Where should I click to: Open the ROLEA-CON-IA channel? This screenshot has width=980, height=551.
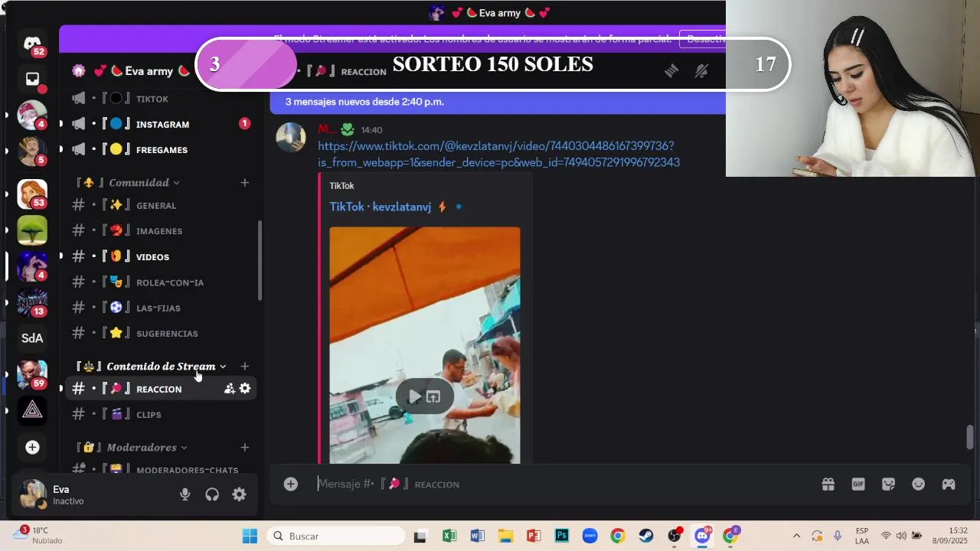coord(161,282)
